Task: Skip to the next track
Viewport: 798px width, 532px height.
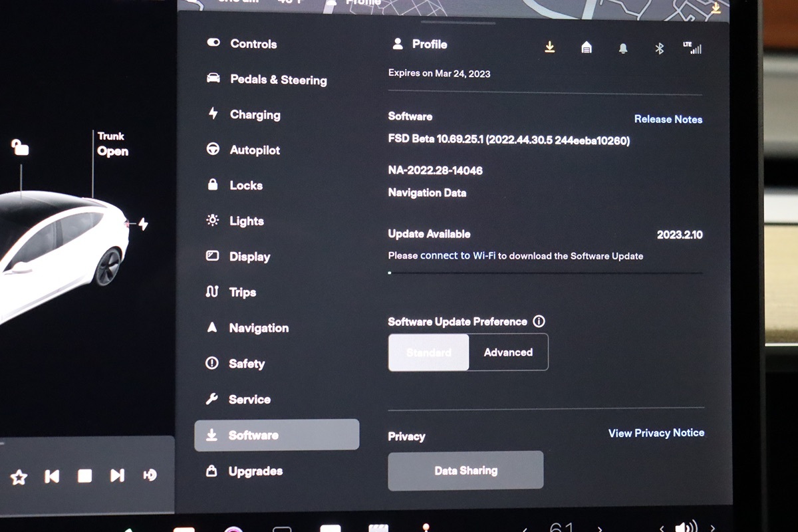Action: click(117, 475)
